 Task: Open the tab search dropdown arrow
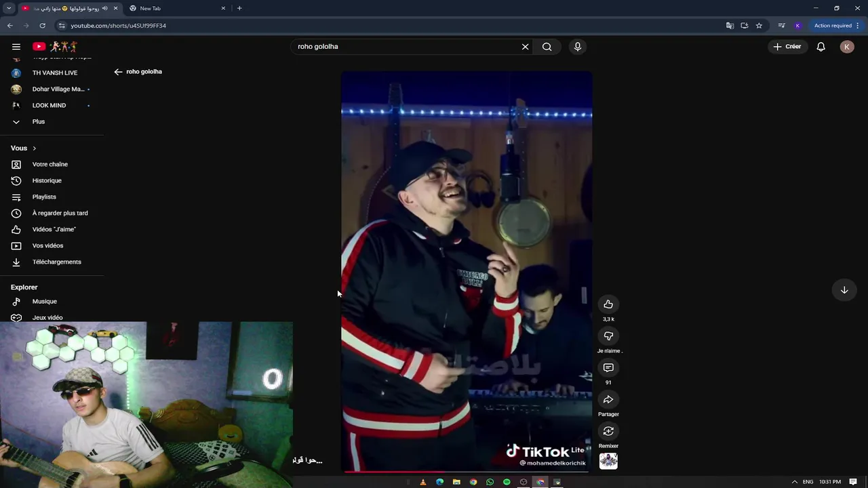pos(9,8)
